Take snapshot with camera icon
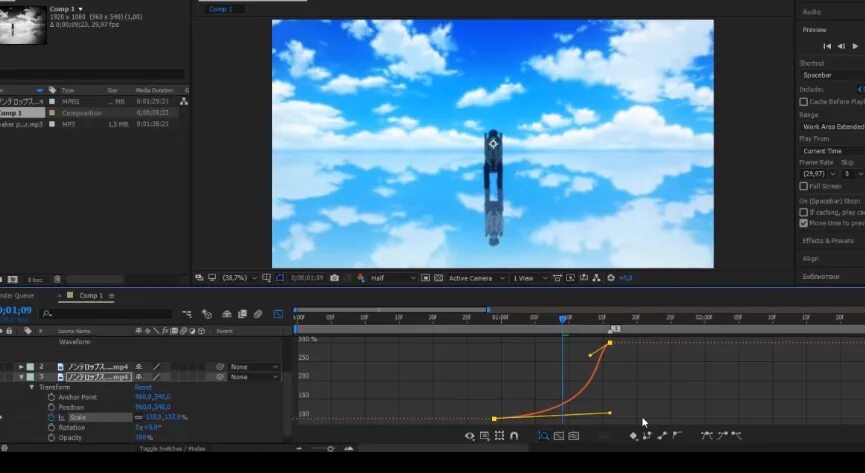This screenshot has width=865, height=473. 334,278
